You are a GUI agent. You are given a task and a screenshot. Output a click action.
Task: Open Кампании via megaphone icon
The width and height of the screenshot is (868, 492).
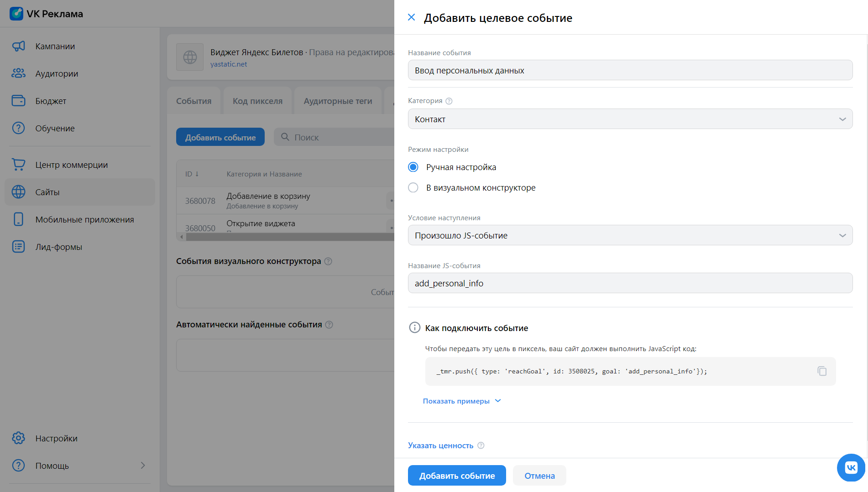[x=18, y=46]
